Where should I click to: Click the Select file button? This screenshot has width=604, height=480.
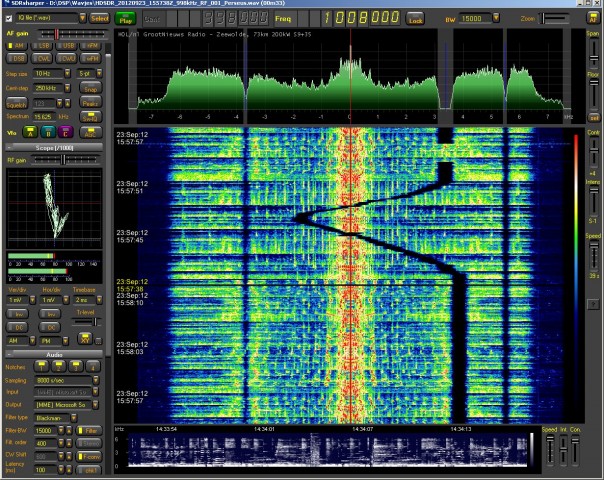(x=99, y=18)
